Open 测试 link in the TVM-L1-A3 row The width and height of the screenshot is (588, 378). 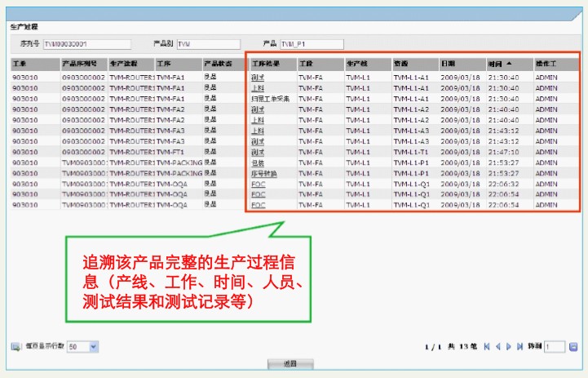[x=258, y=142]
